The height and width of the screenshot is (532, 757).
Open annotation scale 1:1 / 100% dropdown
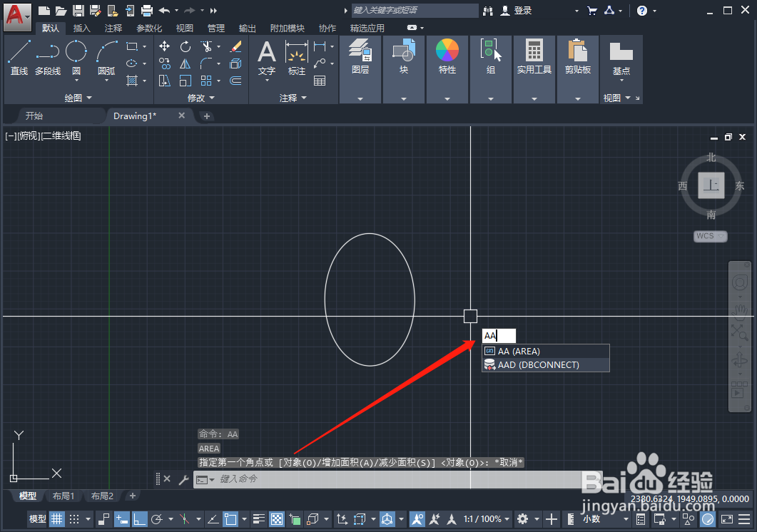[x=487, y=519]
